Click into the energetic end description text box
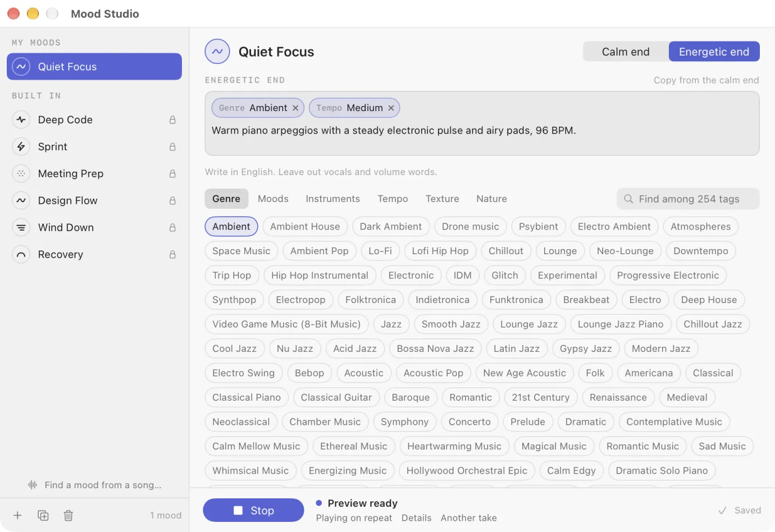This screenshot has width=775, height=532. pyautogui.click(x=482, y=123)
